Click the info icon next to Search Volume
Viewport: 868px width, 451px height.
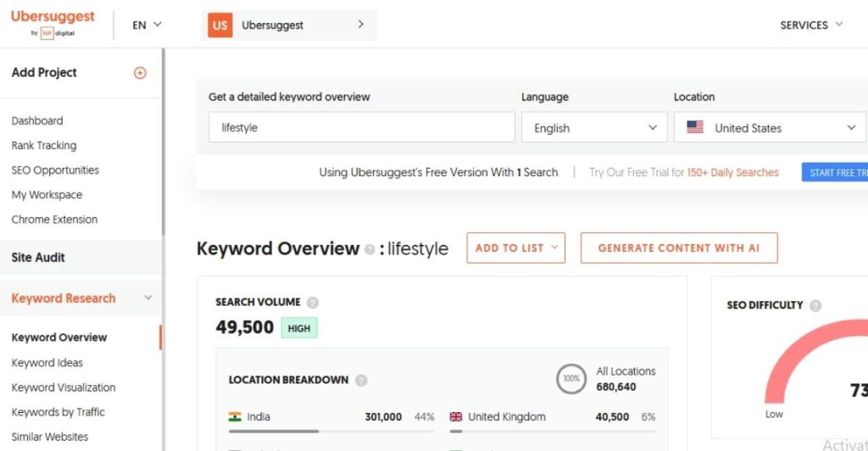(x=313, y=303)
